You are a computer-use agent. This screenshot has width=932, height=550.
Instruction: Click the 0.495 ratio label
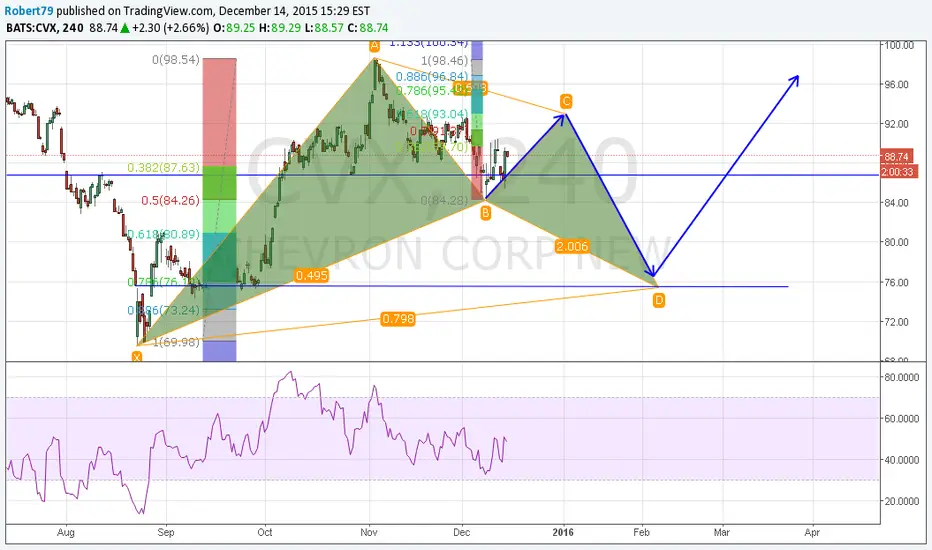311,275
